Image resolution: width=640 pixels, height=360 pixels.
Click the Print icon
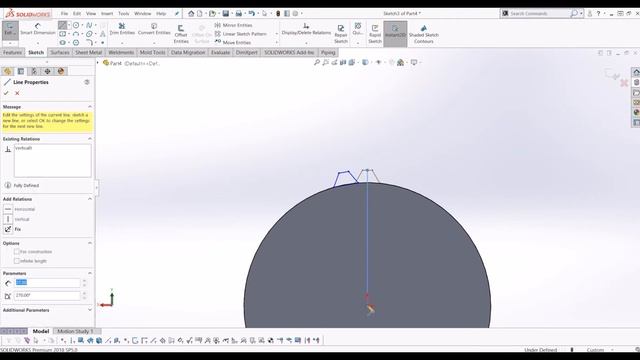point(238,13)
